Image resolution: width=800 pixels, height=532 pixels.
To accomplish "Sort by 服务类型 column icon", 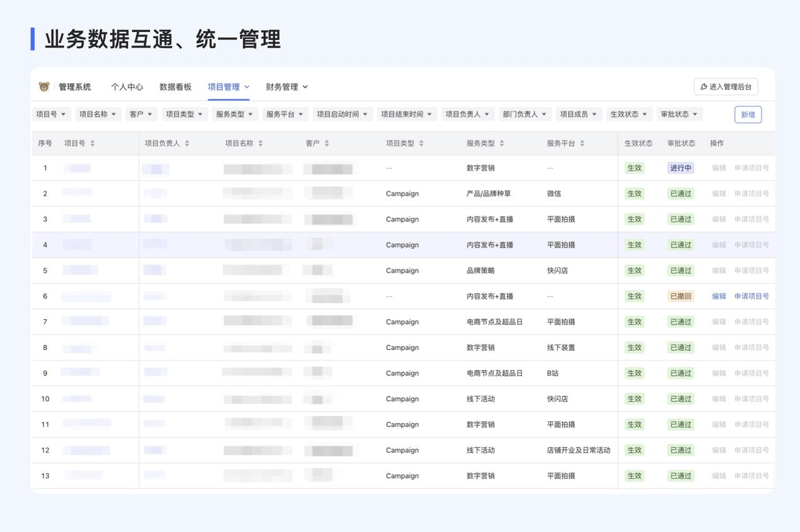I will point(502,143).
